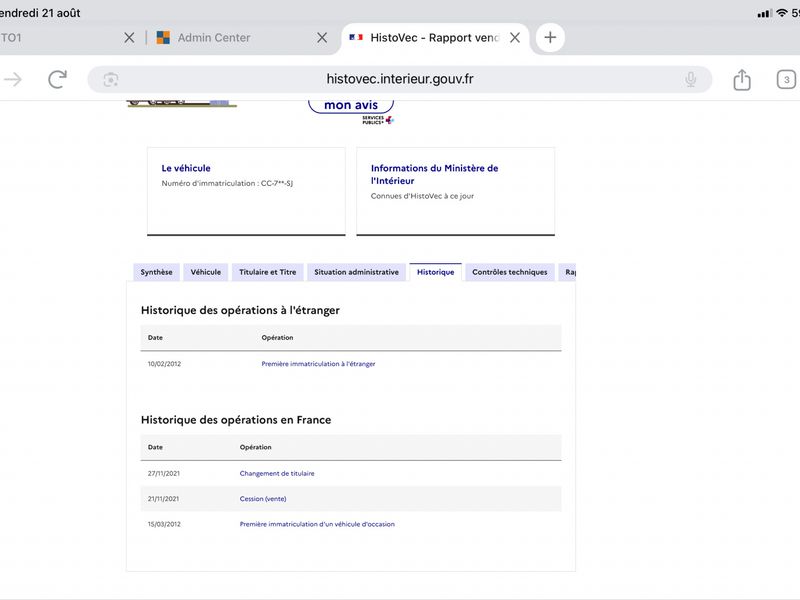Click the French flag favicon on HistoVec tab

[x=356, y=37]
